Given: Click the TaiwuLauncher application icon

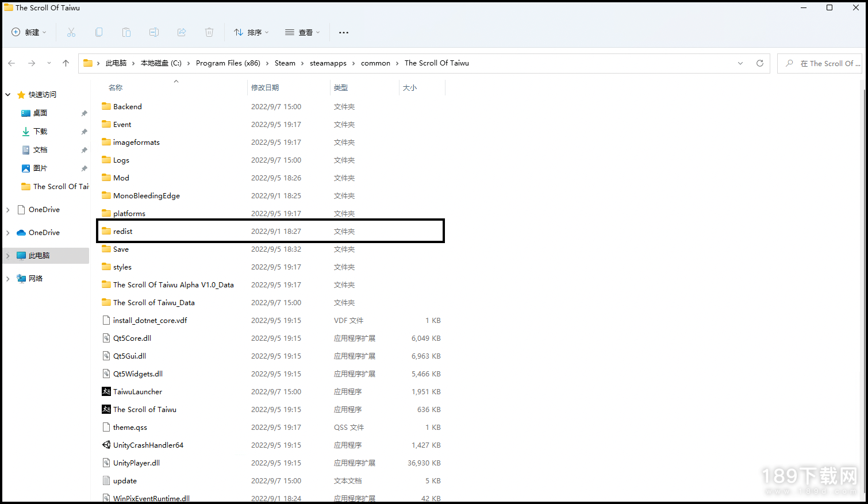Looking at the screenshot, I should click(106, 391).
